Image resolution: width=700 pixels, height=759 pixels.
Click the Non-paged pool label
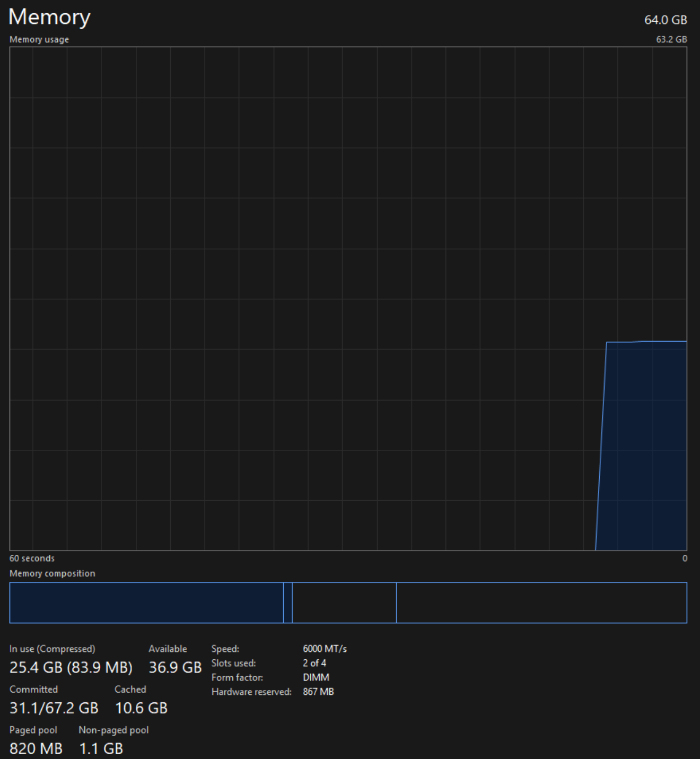pyautogui.click(x=113, y=730)
